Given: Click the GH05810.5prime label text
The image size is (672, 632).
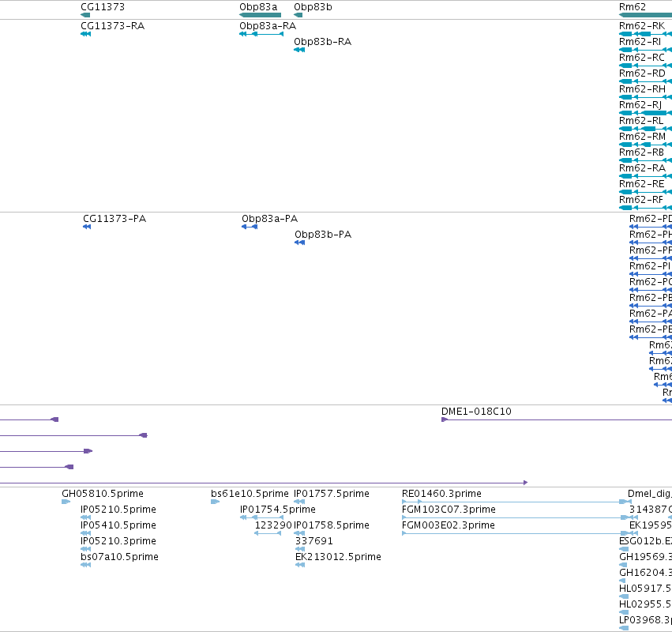Looking at the screenshot, I should pyautogui.click(x=103, y=494).
